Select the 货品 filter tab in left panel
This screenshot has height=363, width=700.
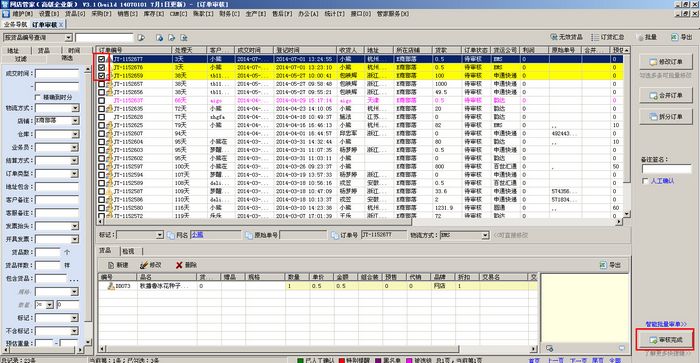[x=43, y=50]
